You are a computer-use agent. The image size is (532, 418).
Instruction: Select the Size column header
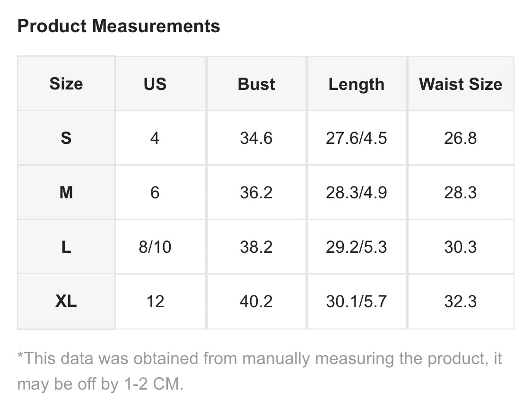66,83
